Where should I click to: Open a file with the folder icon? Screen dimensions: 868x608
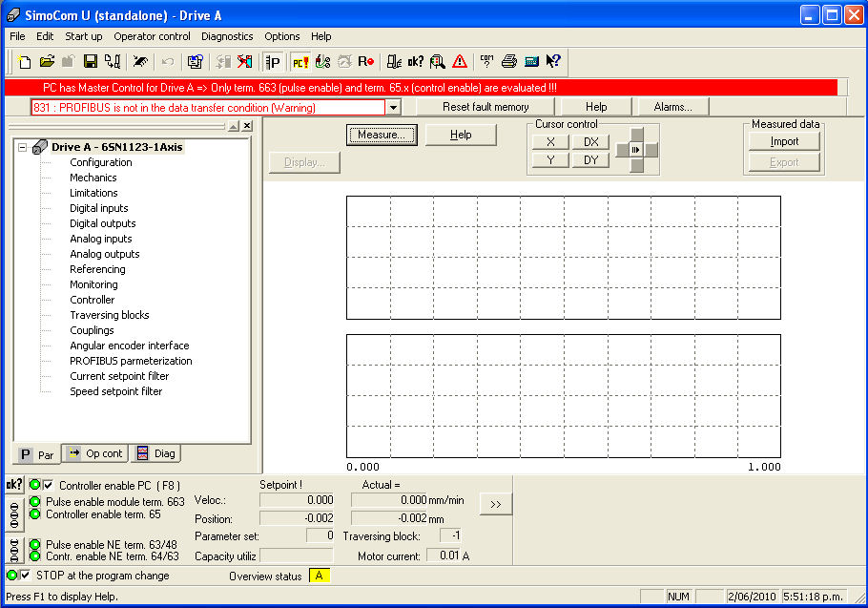(47, 61)
